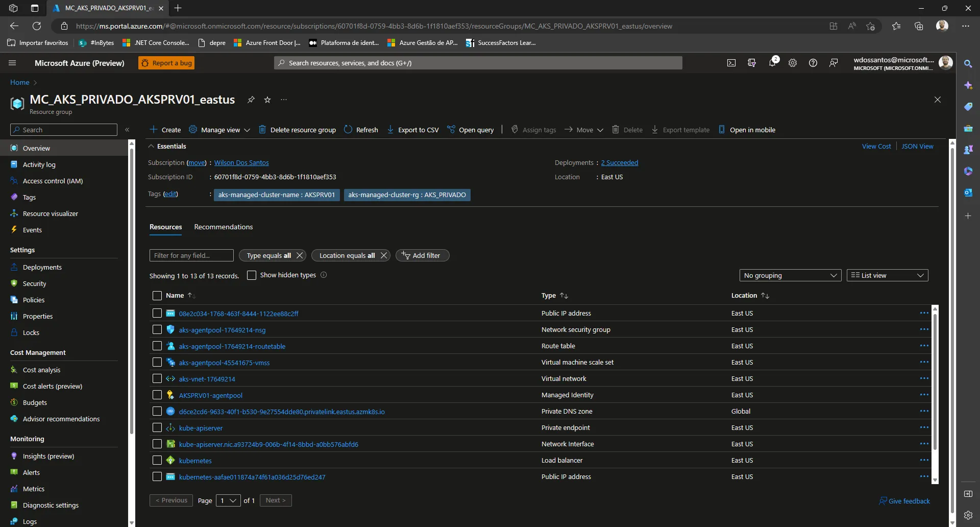Click Edge sidebar search icon

coord(968,64)
